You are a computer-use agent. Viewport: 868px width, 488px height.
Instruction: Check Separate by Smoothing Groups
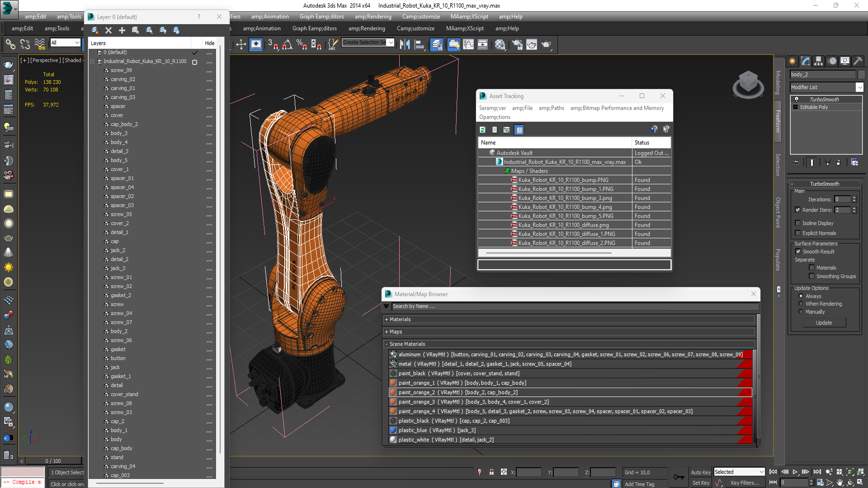pos(811,276)
